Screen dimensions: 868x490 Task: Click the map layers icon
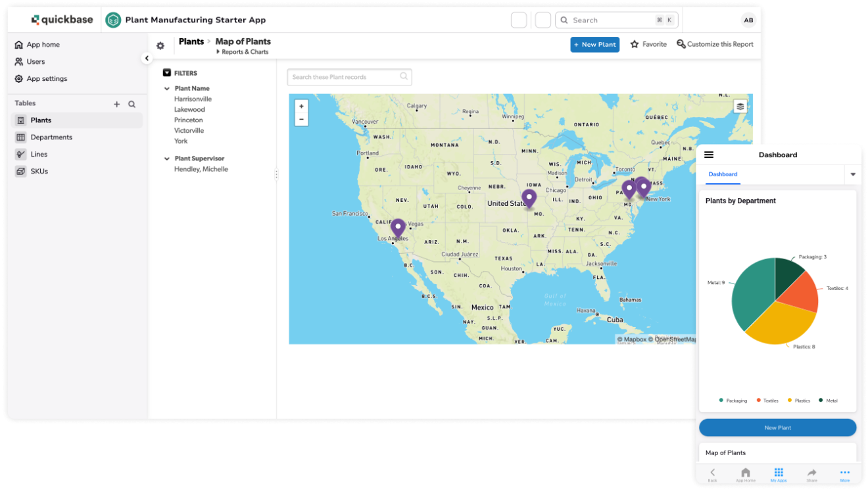pyautogui.click(x=740, y=107)
